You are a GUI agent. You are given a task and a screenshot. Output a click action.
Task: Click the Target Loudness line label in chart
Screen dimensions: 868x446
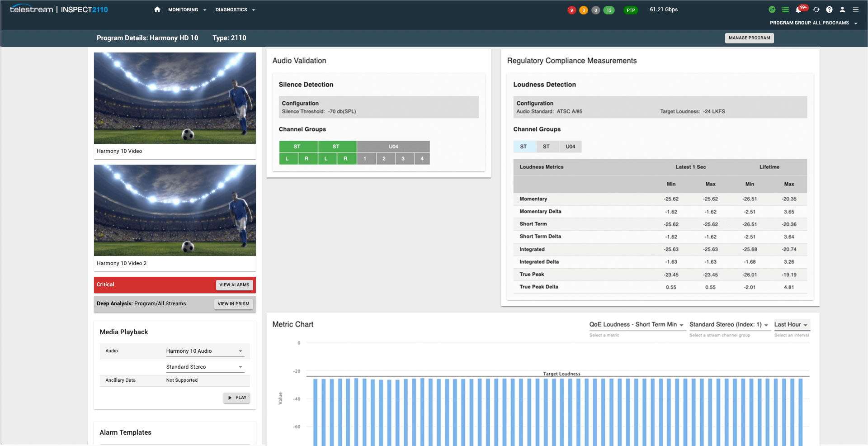(x=561, y=374)
